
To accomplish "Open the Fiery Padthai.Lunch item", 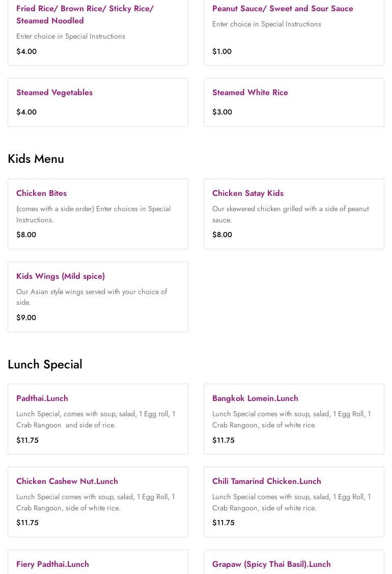I will click(52, 564).
